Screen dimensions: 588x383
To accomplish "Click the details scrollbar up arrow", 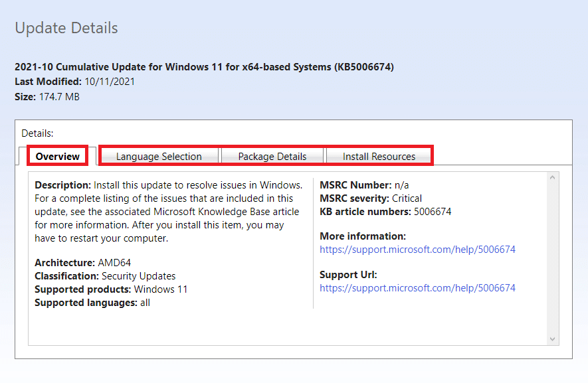I will (x=551, y=179).
